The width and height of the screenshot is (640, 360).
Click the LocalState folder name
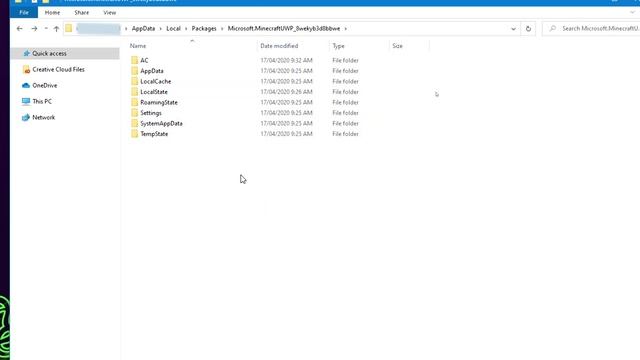[x=154, y=92]
